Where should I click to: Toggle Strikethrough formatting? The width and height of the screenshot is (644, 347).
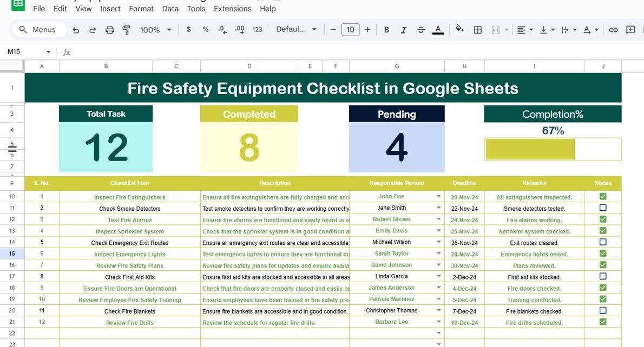420,30
